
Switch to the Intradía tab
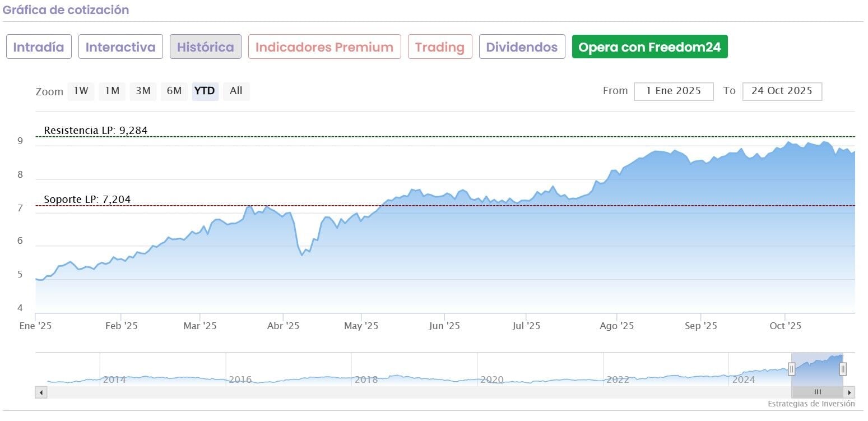coord(39,47)
